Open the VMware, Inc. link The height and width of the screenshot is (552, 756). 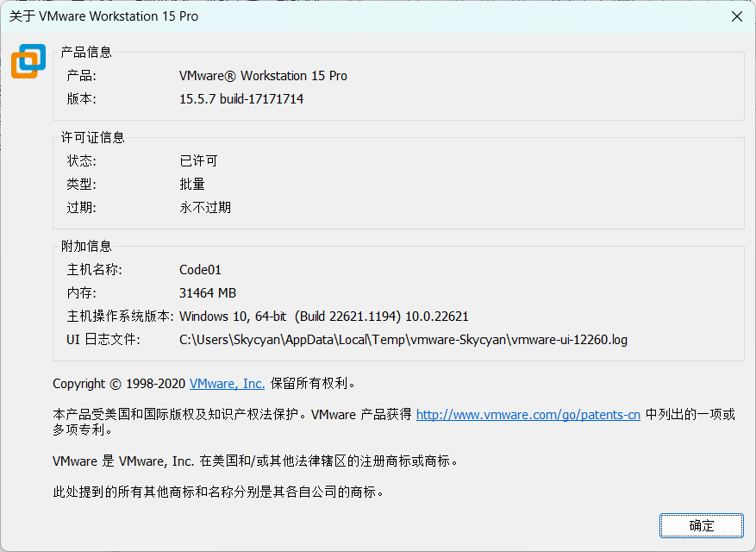tap(227, 384)
